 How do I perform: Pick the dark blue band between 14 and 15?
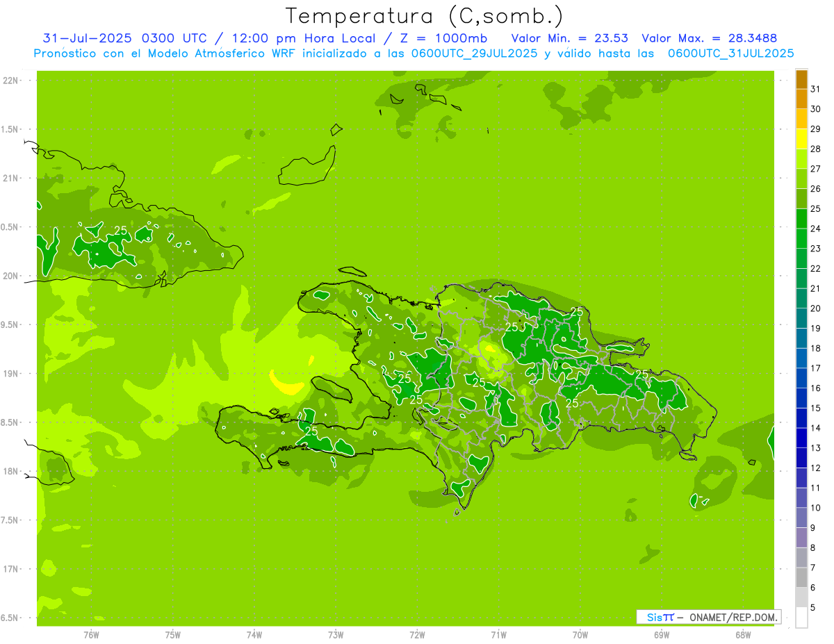(801, 418)
